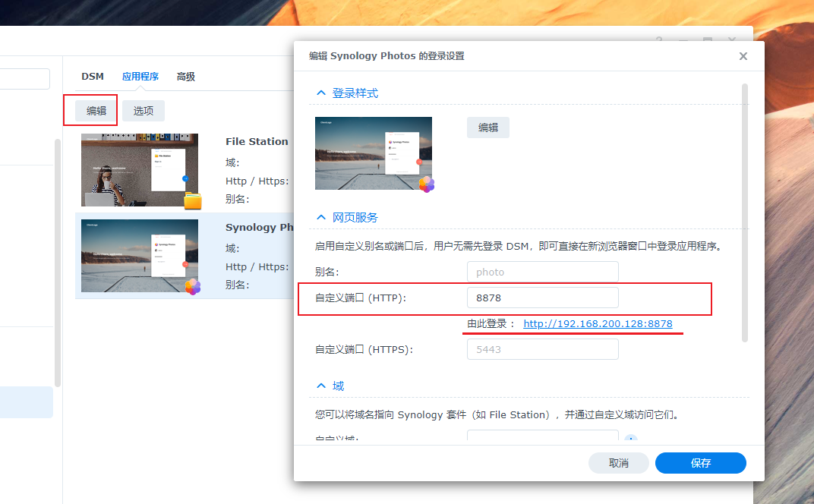This screenshot has width=814, height=504.
Task: Switch to the 应用程序 tab
Action: 140,77
